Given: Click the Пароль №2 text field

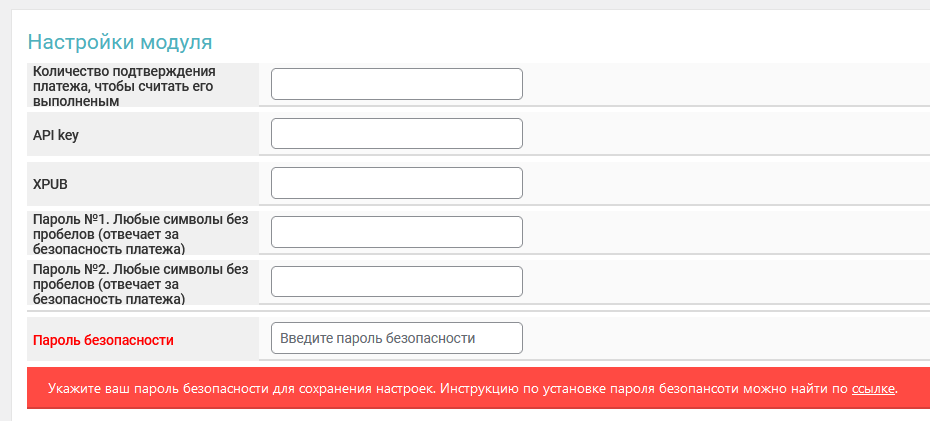Looking at the screenshot, I should pyautogui.click(x=397, y=281).
